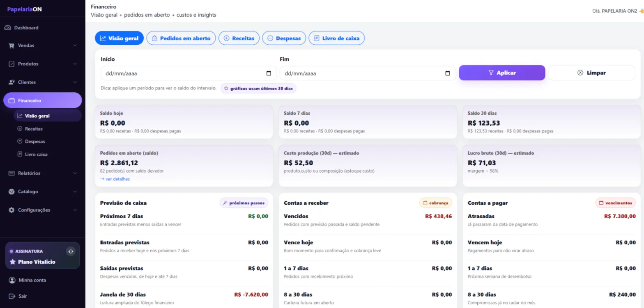Click the PapelariaON logo
This screenshot has height=308, width=644.
25,9
